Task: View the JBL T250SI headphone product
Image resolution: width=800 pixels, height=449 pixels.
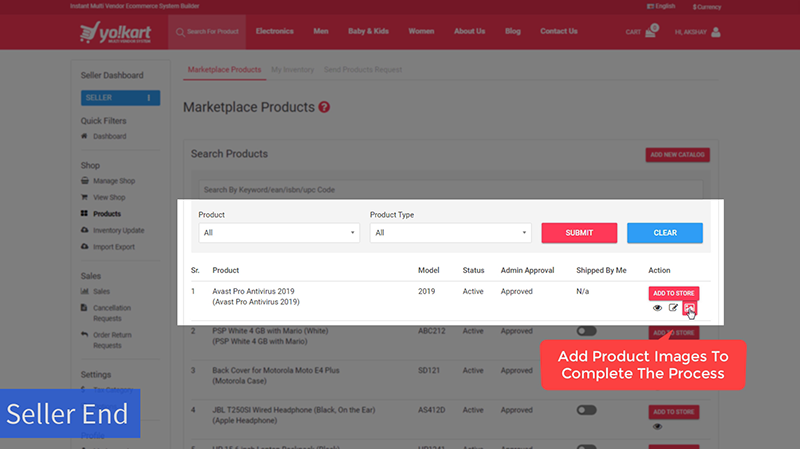Action: click(657, 427)
